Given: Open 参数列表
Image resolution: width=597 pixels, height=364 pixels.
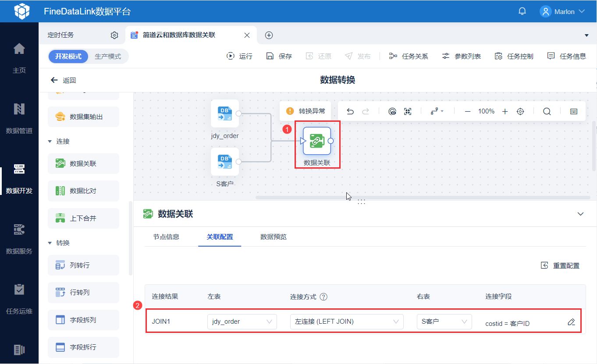Looking at the screenshot, I should point(461,56).
